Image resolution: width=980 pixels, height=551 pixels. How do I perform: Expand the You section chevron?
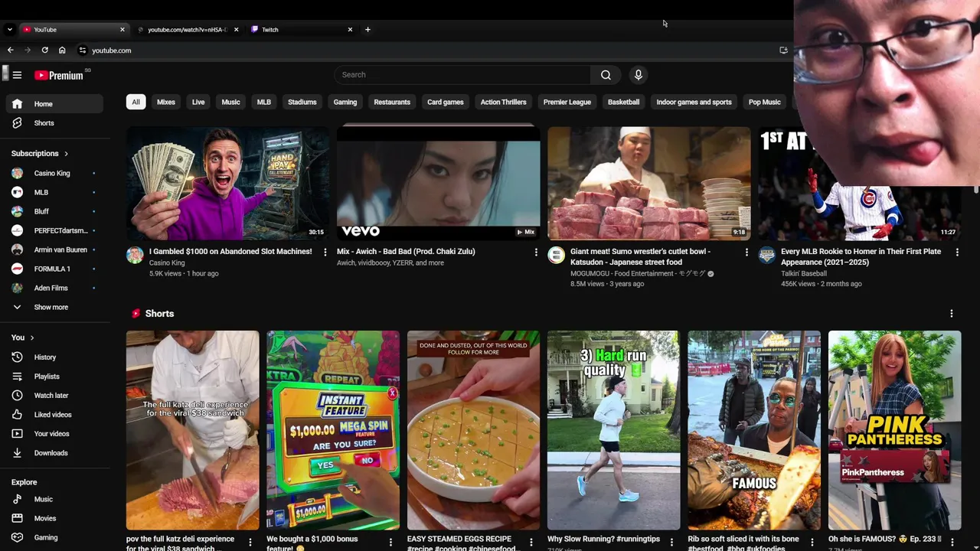point(31,337)
